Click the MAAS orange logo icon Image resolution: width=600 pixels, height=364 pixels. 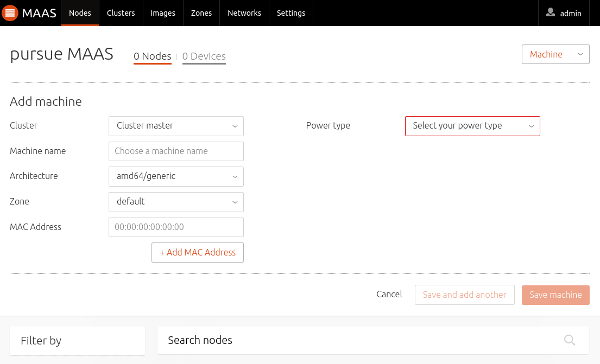coord(10,13)
